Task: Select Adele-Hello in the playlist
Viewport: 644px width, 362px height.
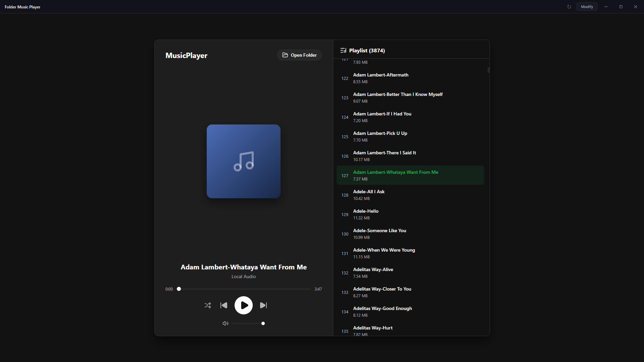Action: 410,214
